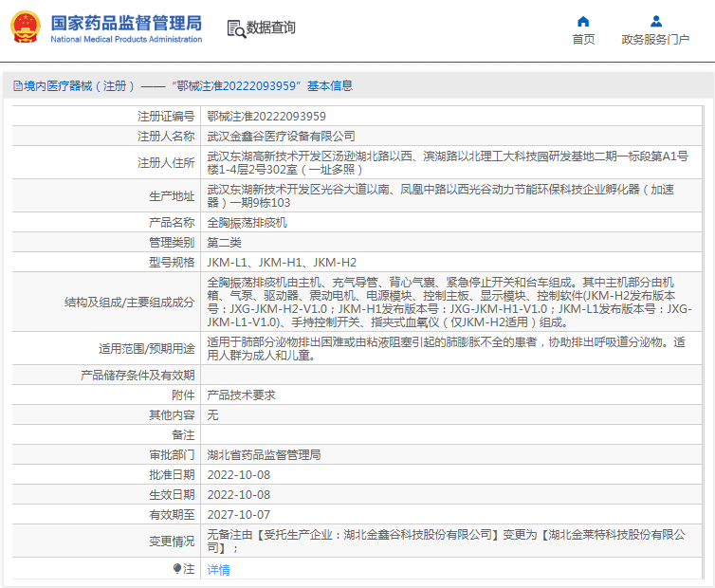Click the 生效日期 label
The width and height of the screenshot is (715, 588).
172,494
